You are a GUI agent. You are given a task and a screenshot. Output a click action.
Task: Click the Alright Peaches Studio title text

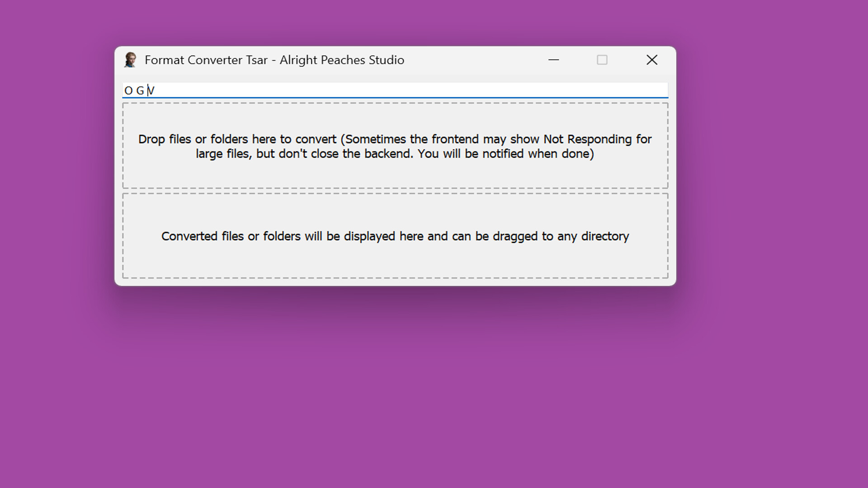[x=342, y=60]
